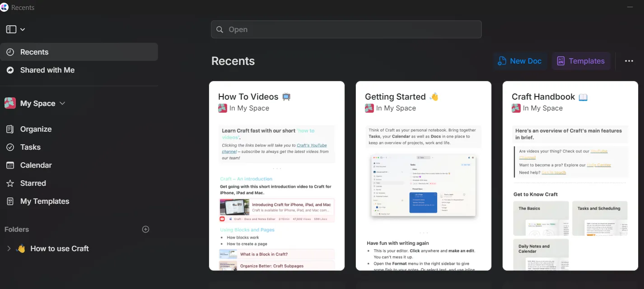The height and width of the screenshot is (289, 644).
Task: Open the Tasks and Scheduling tile
Action: click(x=600, y=218)
